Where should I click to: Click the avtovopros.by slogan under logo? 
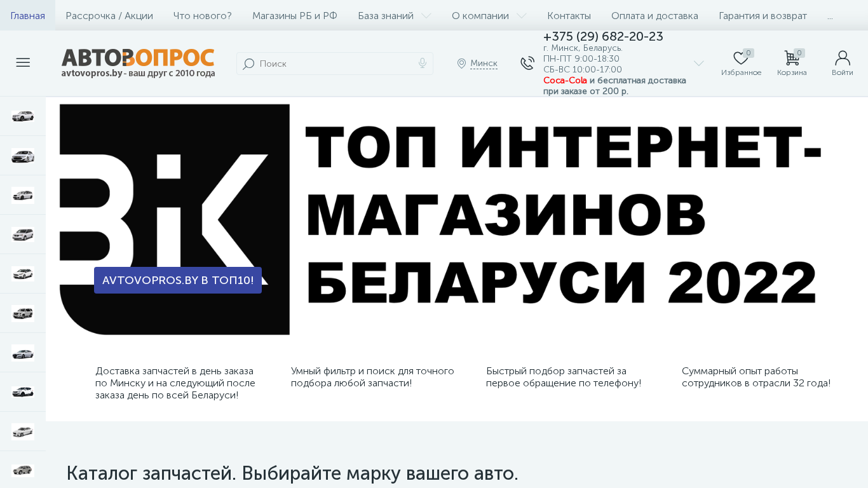click(138, 73)
